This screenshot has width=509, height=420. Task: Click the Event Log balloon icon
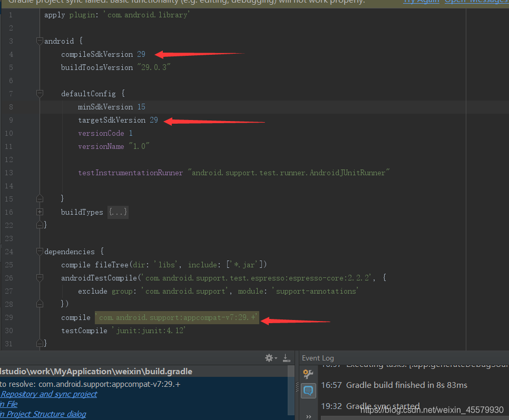click(x=308, y=391)
